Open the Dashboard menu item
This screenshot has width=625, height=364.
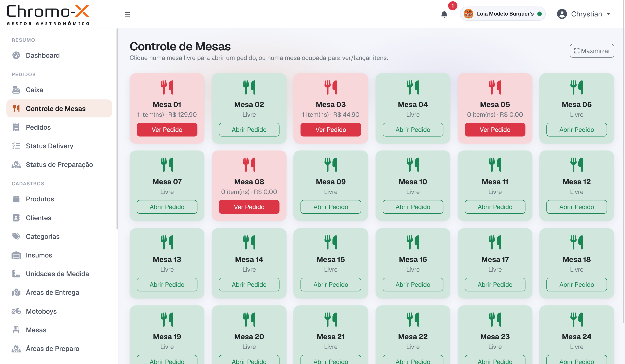[x=59, y=55]
